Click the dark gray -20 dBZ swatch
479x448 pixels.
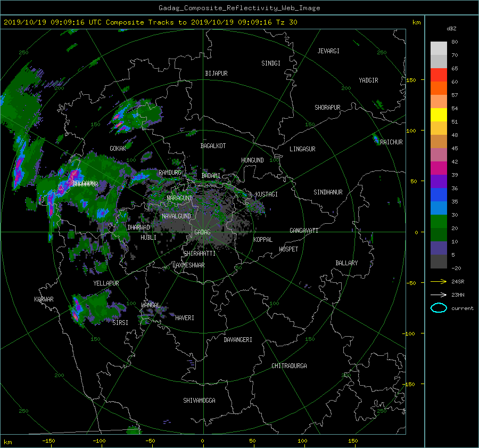point(439,262)
